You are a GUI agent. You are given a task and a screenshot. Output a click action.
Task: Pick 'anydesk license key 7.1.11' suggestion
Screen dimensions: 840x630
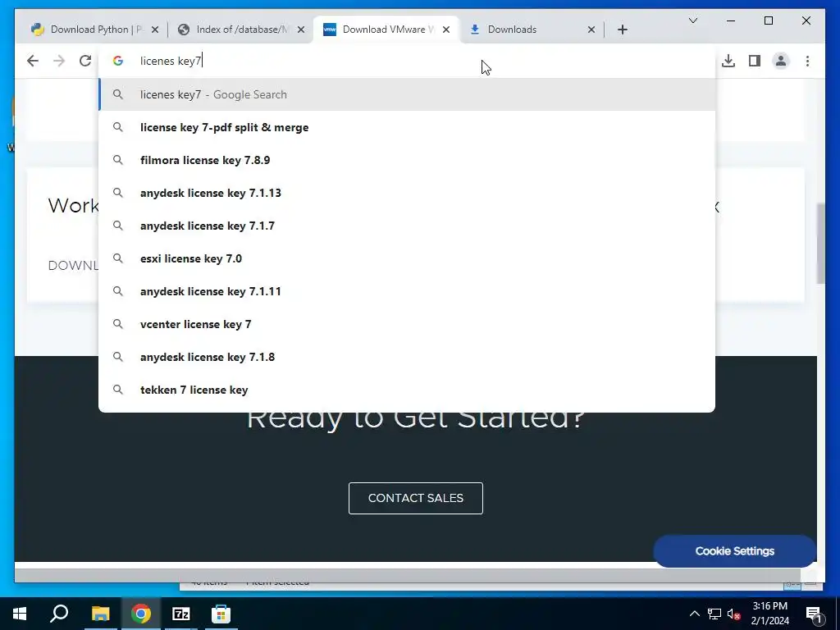tap(407, 291)
